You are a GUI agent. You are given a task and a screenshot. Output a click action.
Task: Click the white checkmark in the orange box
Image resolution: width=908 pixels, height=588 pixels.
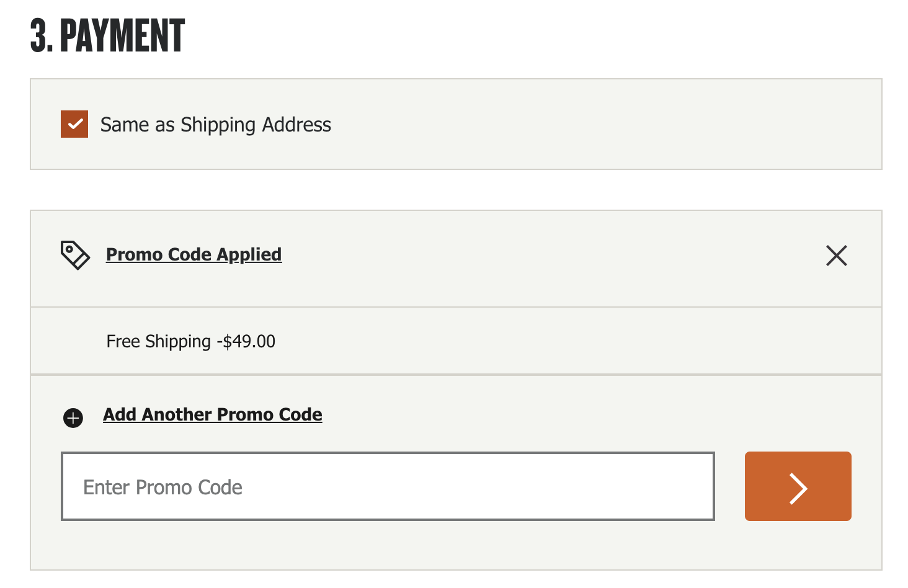75,124
